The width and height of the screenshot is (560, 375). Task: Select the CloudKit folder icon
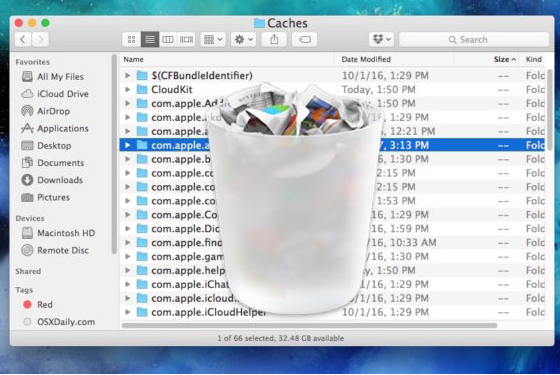click(x=142, y=89)
